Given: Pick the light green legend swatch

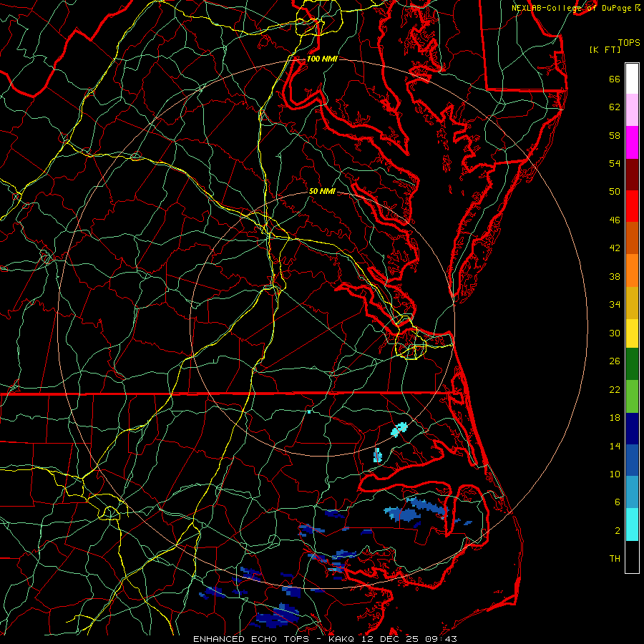Looking at the screenshot, I should coord(632,396).
